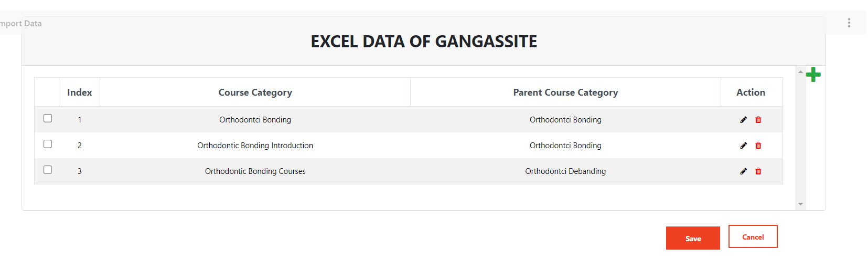Tick the checkbox for row 1
This screenshot has height=258, width=868.
48,118
